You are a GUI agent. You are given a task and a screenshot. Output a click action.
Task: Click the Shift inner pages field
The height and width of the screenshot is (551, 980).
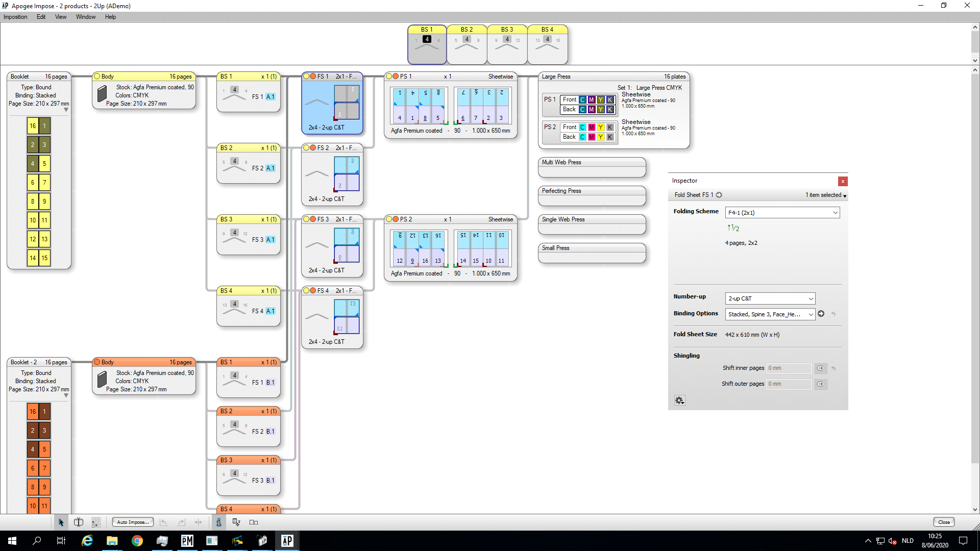pyautogui.click(x=789, y=368)
